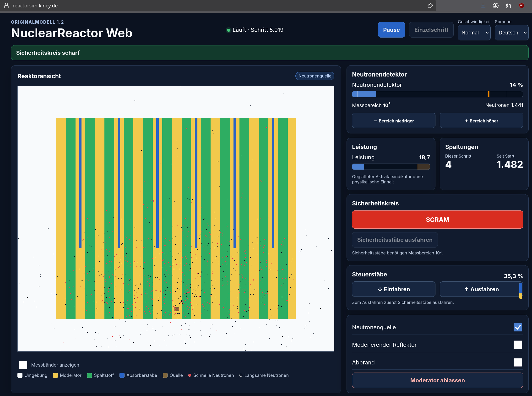Disable the Neutronenquelle checkbox

(518, 327)
